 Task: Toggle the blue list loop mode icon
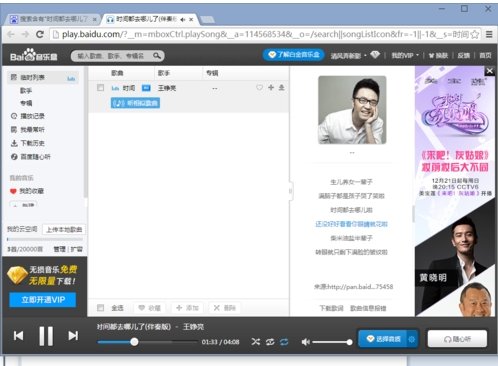[x=284, y=342]
